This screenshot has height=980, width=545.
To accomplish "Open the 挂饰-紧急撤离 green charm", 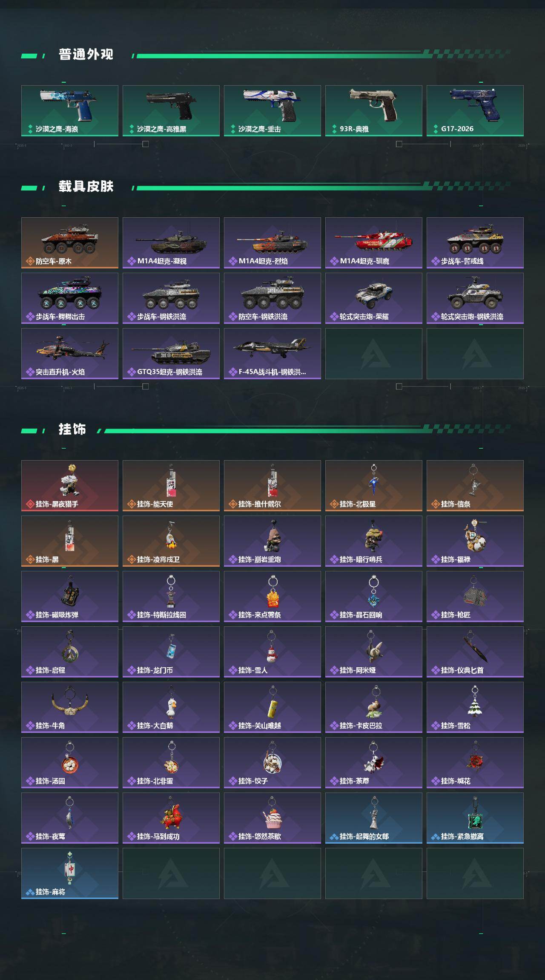I will tap(475, 818).
